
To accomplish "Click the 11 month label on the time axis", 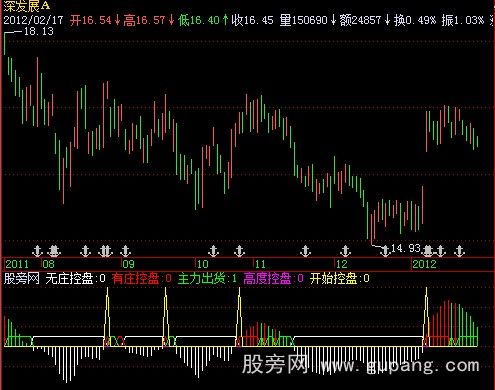I will pos(260,264).
